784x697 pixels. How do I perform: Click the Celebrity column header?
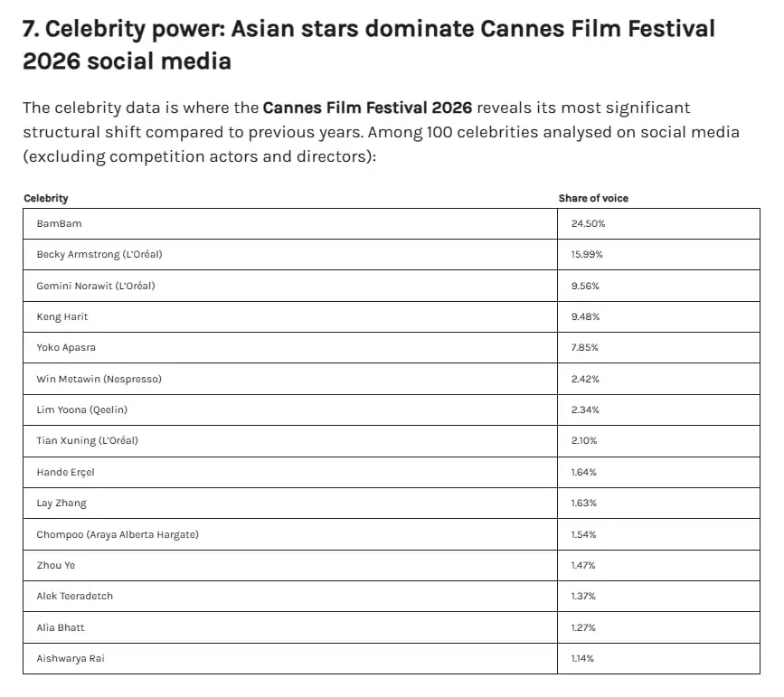(46, 198)
